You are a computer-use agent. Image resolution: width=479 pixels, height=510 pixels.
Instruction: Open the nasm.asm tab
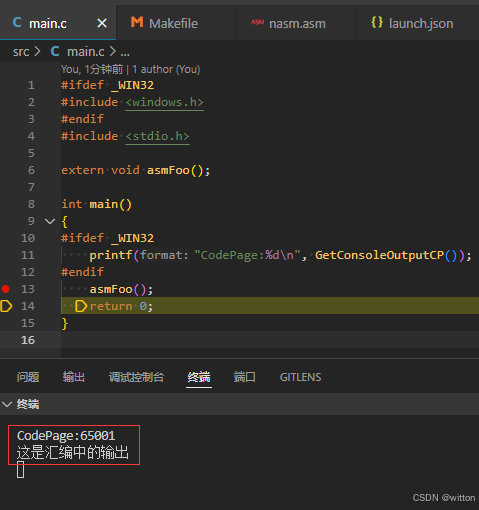296,23
